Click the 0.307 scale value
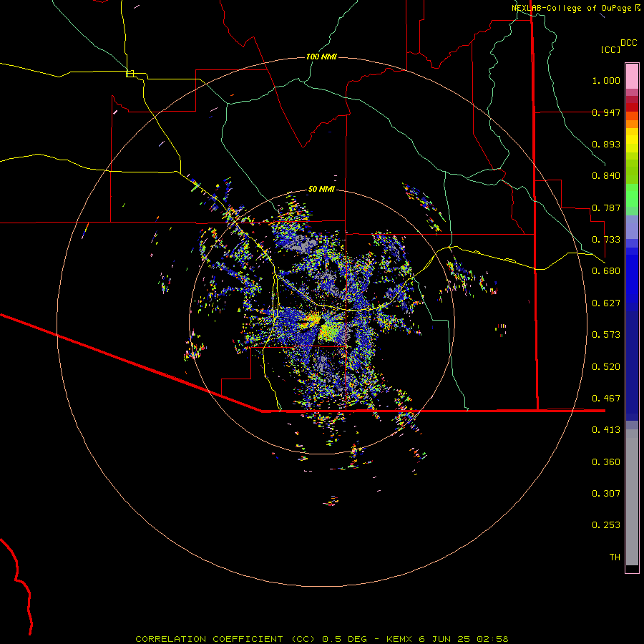This screenshot has width=644, height=644. [x=606, y=494]
